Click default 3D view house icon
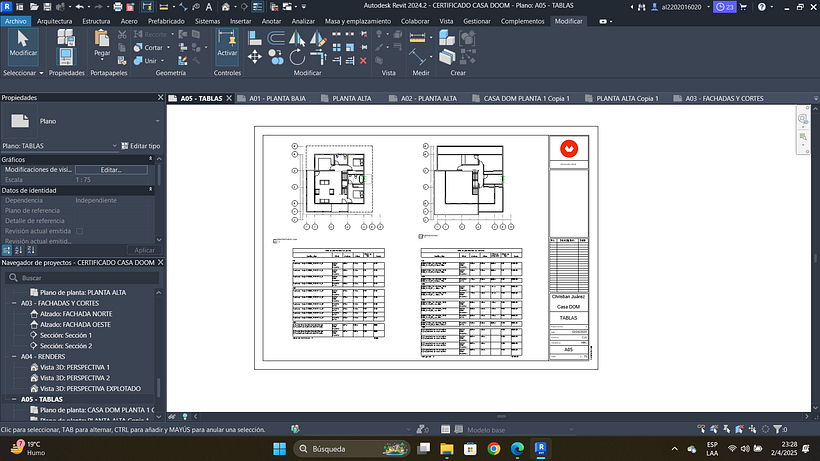The width and height of the screenshot is (820, 461). pos(225,7)
